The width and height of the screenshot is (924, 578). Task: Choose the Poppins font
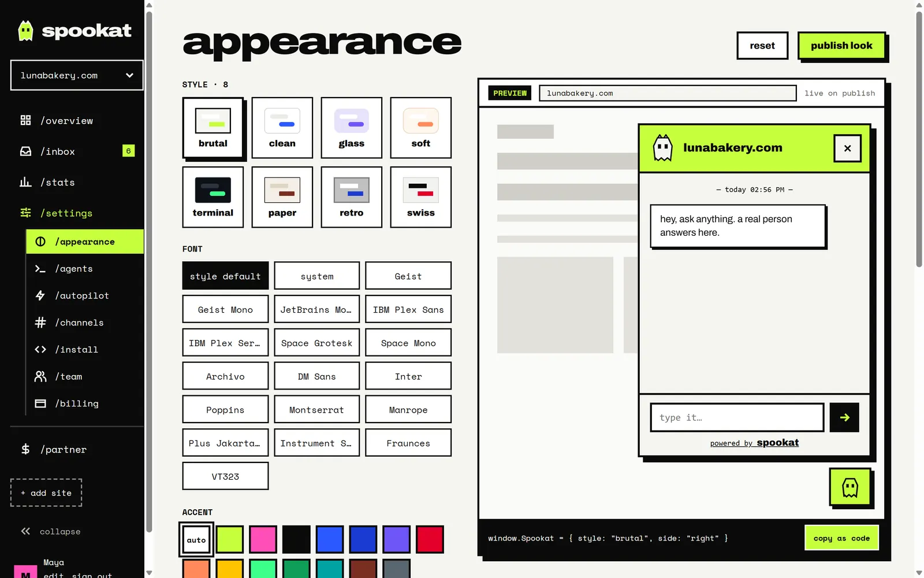(225, 410)
